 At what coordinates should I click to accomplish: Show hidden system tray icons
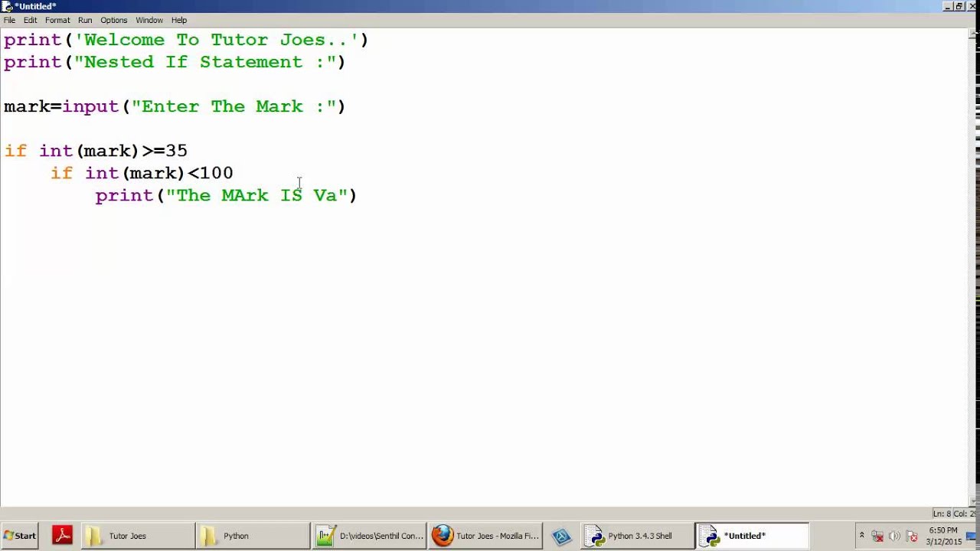(861, 536)
